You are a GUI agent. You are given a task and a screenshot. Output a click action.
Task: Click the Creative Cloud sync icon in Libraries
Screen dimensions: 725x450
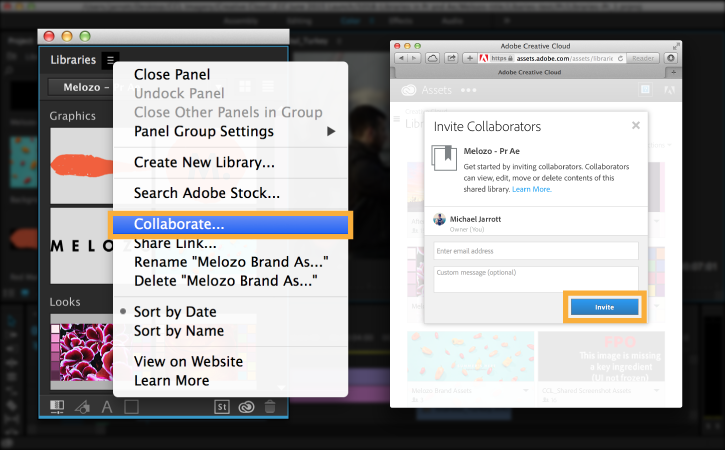tap(246, 407)
